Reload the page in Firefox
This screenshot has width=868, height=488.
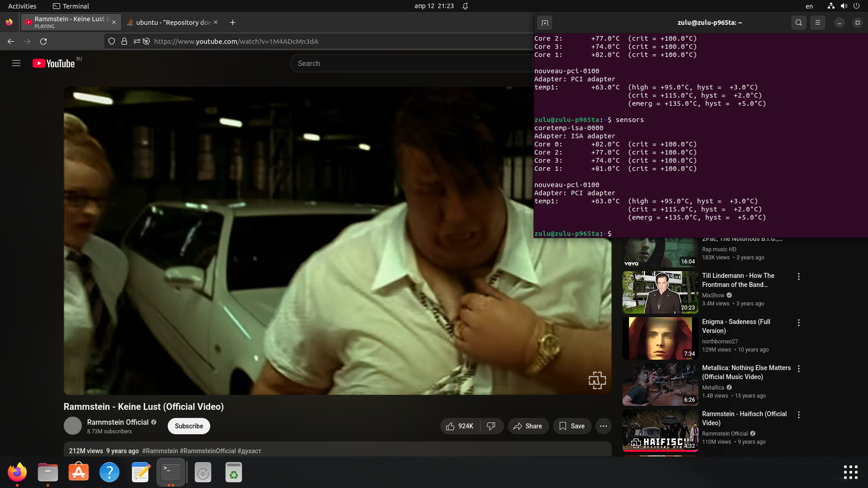tap(43, 42)
